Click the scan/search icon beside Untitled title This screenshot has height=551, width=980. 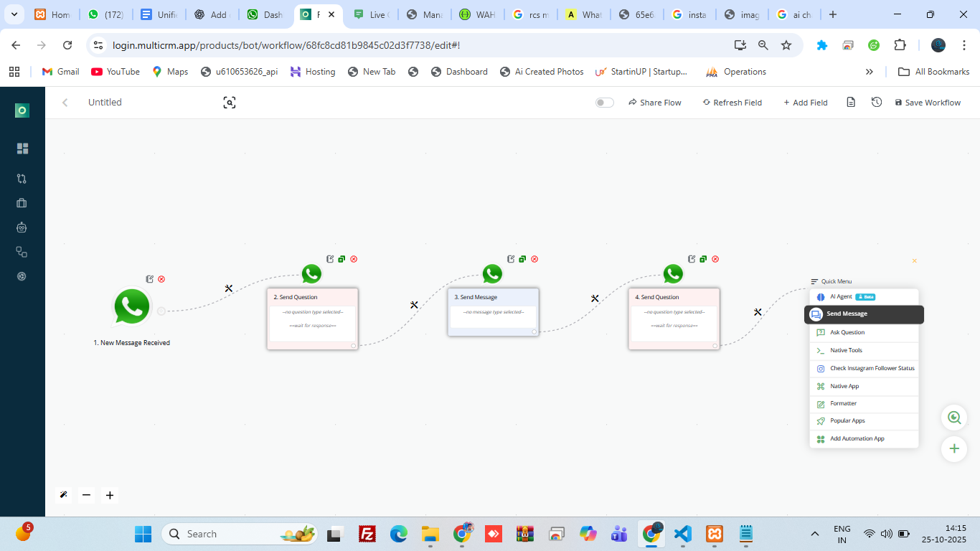click(229, 103)
